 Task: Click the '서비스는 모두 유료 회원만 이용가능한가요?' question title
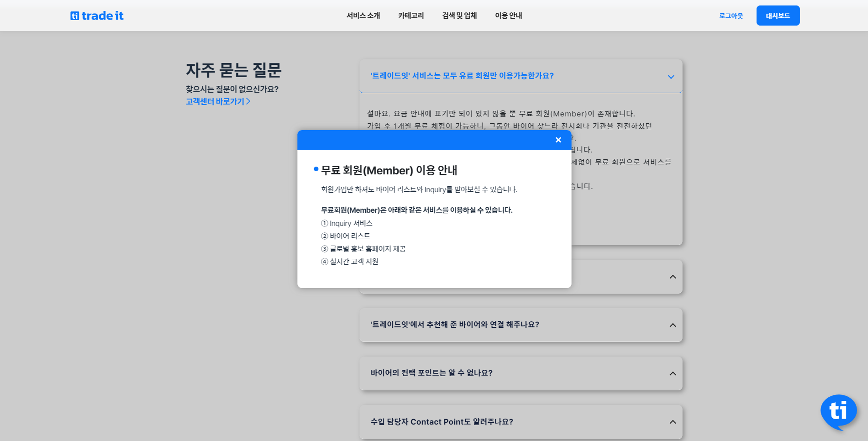pos(462,76)
